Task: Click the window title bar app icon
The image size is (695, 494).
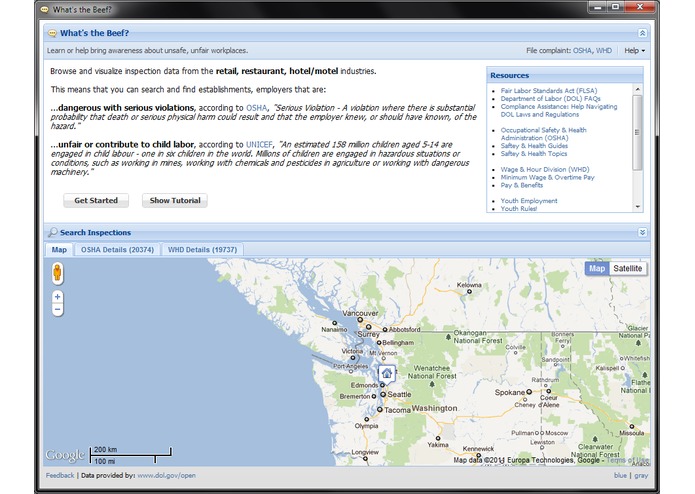Action: point(44,9)
